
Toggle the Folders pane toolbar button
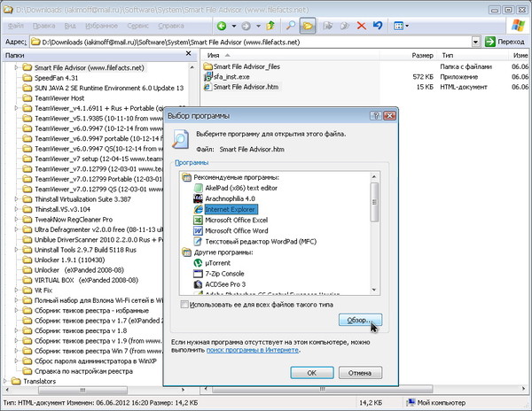(x=308, y=26)
